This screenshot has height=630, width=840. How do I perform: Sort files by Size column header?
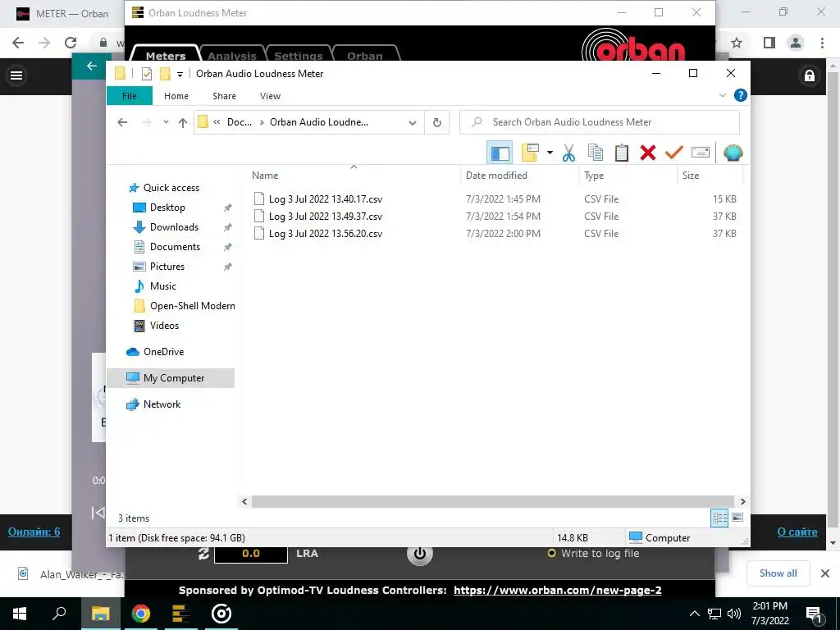point(691,176)
